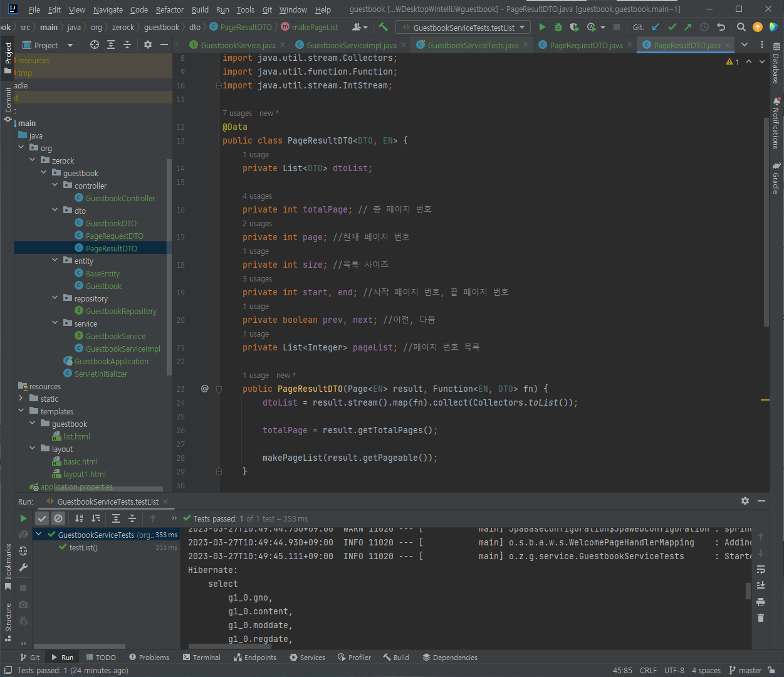Open Search Everywhere magnifier

[741, 27]
